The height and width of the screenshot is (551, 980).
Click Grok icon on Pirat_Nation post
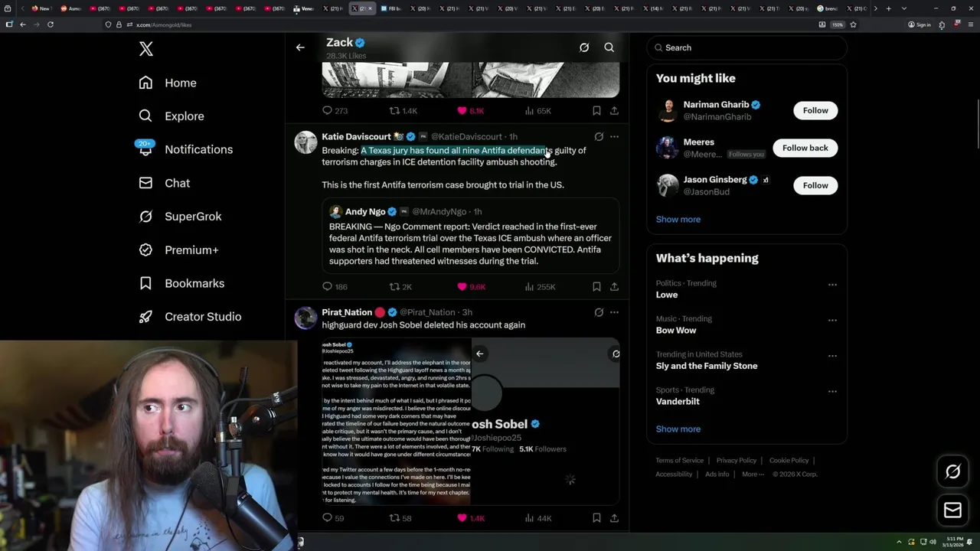pos(599,312)
